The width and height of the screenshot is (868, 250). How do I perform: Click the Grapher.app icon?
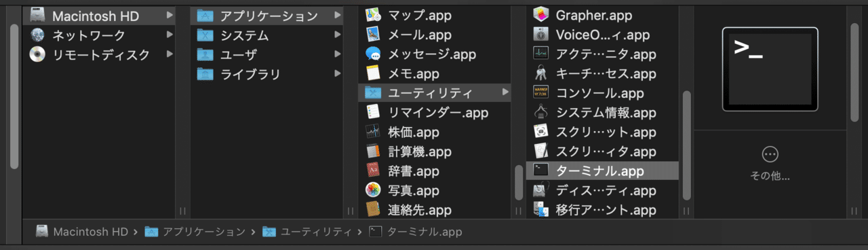(540, 14)
